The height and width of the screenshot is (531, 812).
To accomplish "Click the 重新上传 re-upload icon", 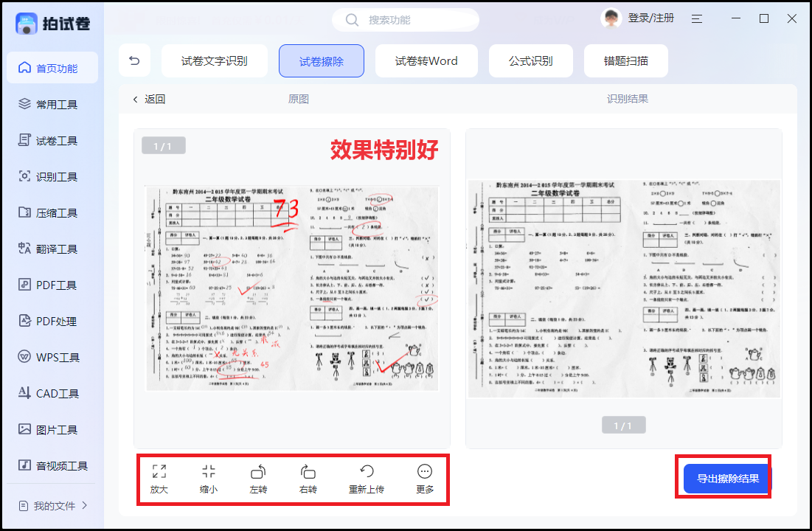I will 367,479.
